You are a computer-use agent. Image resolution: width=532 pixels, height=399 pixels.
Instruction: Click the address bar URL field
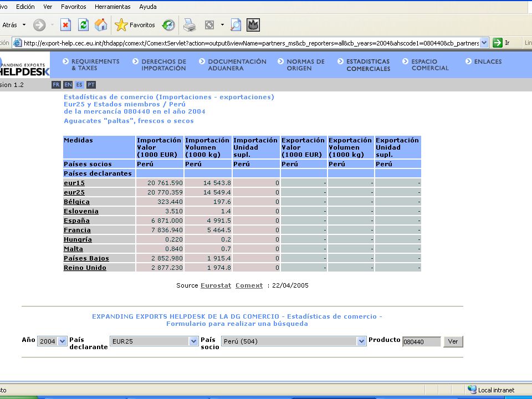(251, 43)
